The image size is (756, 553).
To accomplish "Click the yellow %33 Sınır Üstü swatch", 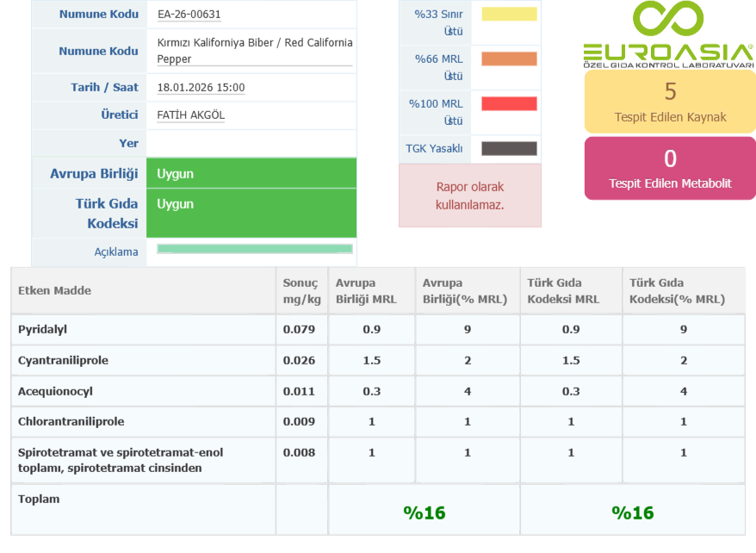I will pyautogui.click(x=509, y=14).
